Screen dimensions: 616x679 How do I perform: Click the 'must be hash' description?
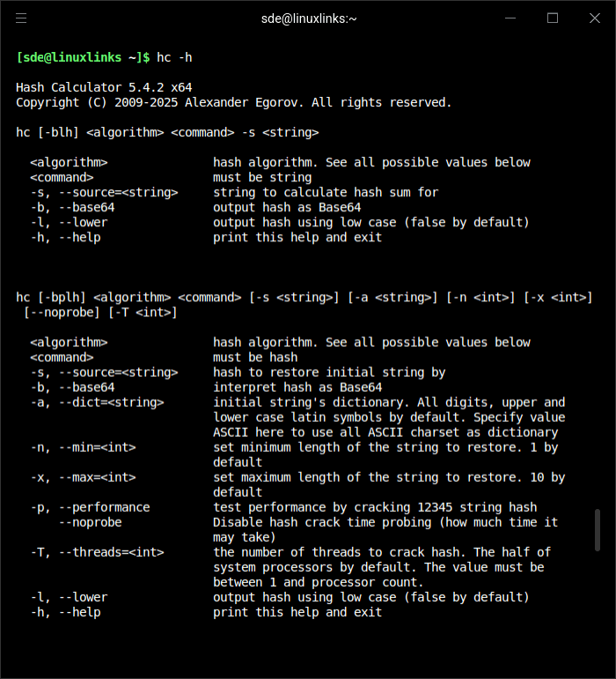255,358
